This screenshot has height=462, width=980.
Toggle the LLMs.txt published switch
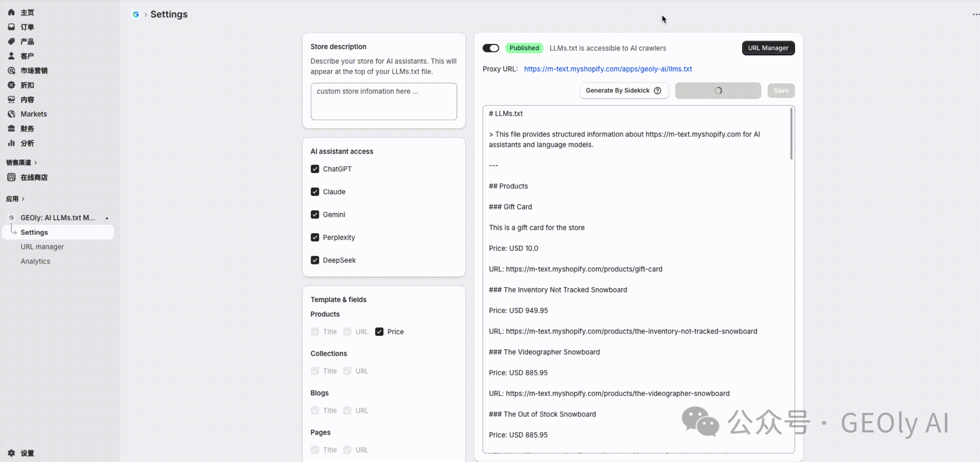coord(491,48)
